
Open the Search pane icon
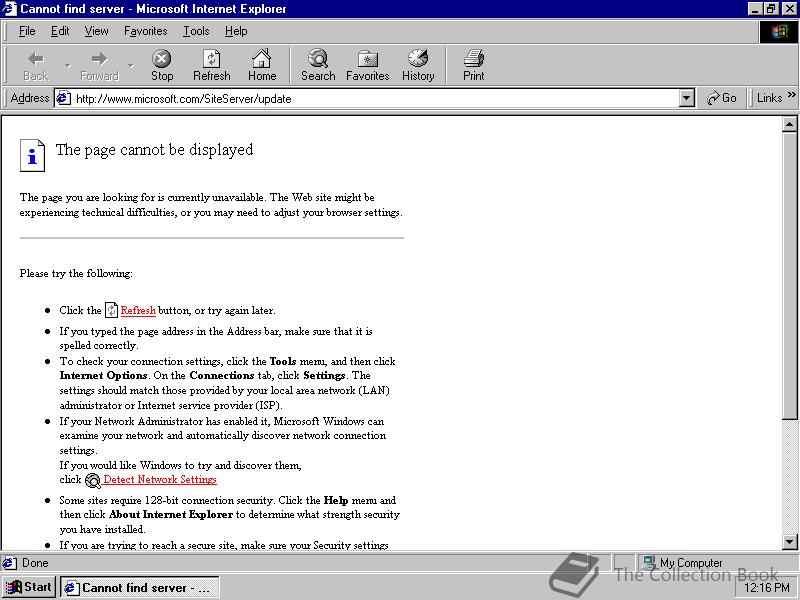[318, 59]
